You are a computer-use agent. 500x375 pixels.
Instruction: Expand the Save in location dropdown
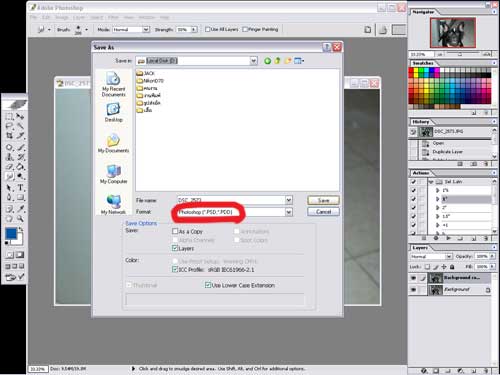pyautogui.click(x=253, y=61)
